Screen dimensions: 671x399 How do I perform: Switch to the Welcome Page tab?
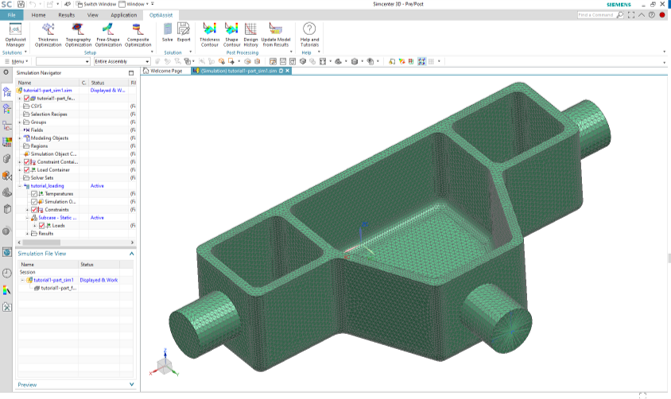click(x=163, y=71)
